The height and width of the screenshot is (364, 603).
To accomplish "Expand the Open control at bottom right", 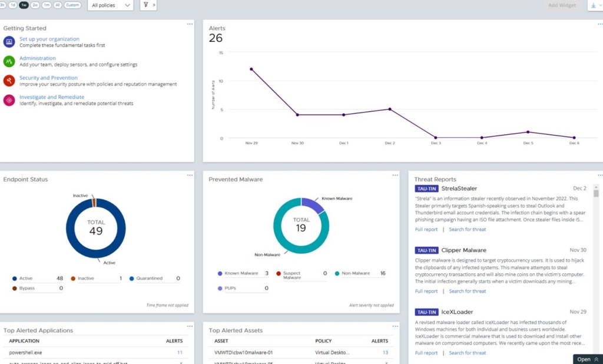I will pyautogui.click(x=587, y=359).
